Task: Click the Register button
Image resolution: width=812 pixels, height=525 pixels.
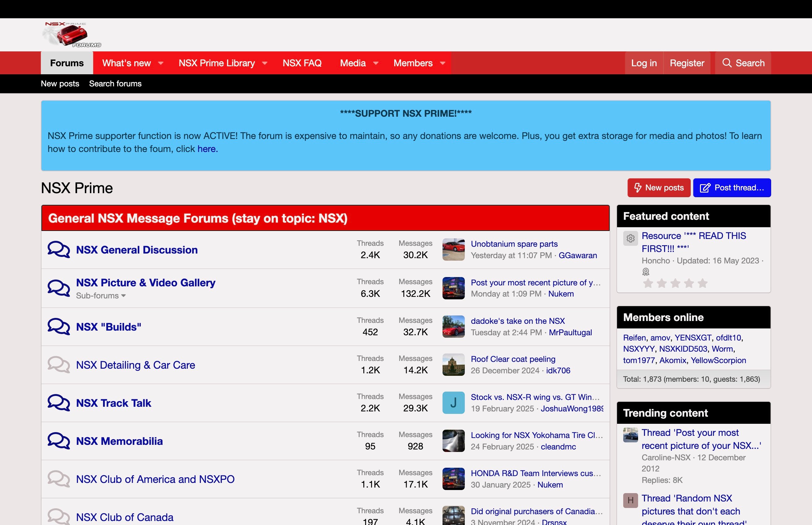Action: [x=687, y=63]
